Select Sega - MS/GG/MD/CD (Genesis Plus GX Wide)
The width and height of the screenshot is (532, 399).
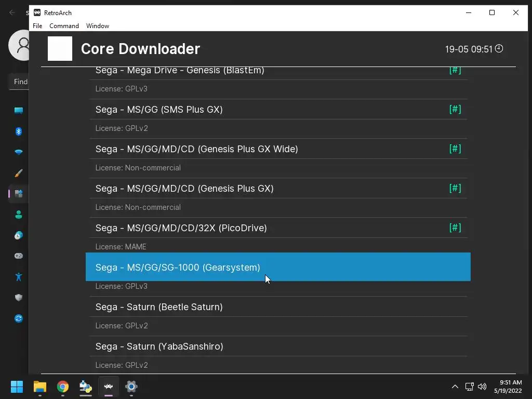pos(278,149)
